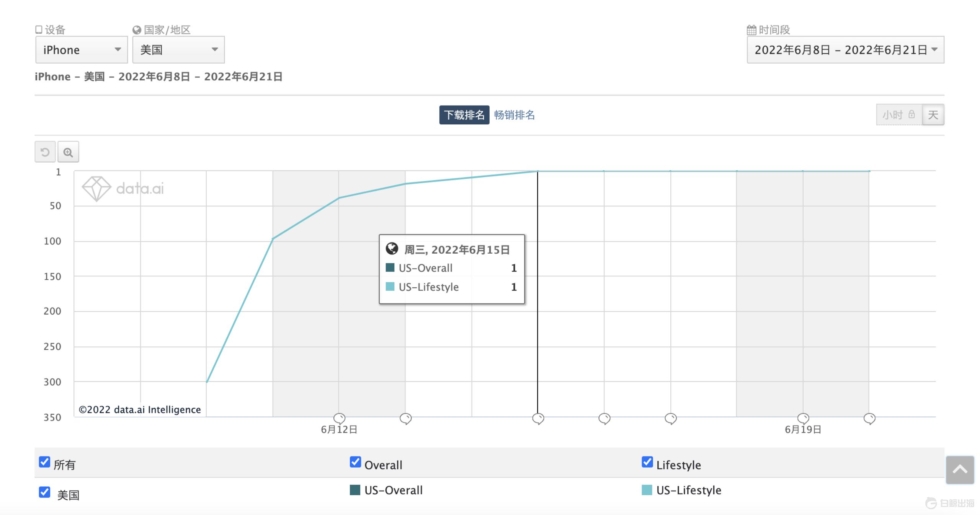Image resolution: width=980 pixels, height=515 pixels.
Task: Click the chart reset zoom icon
Action: (x=45, y=152)
